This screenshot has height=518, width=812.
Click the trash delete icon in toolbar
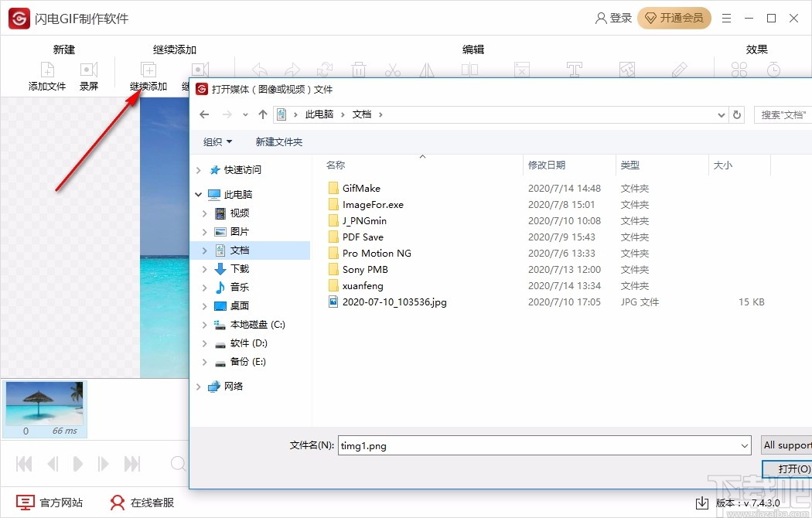tap(358, 70)
